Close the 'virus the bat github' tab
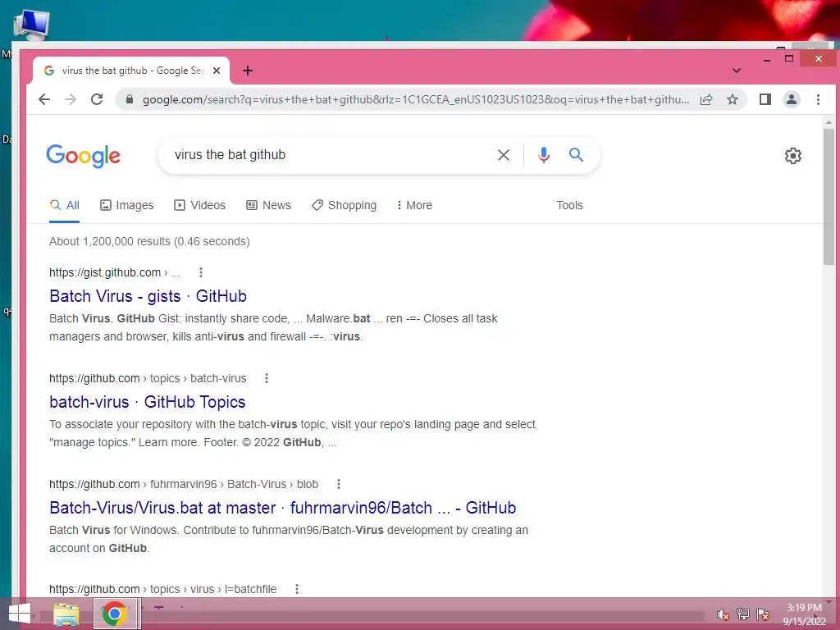Viewport: 840px width, 630px height. 217,71
